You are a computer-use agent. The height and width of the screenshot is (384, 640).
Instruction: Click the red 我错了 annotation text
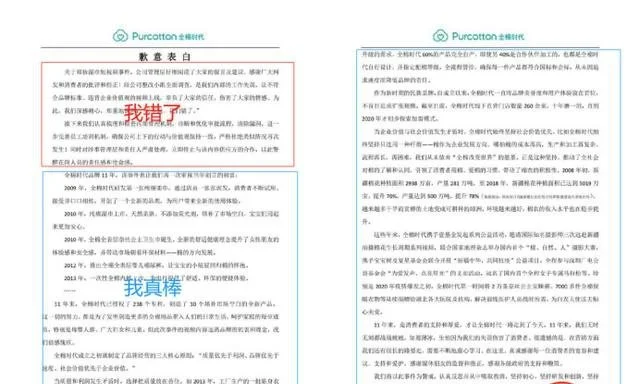(152, 113)
